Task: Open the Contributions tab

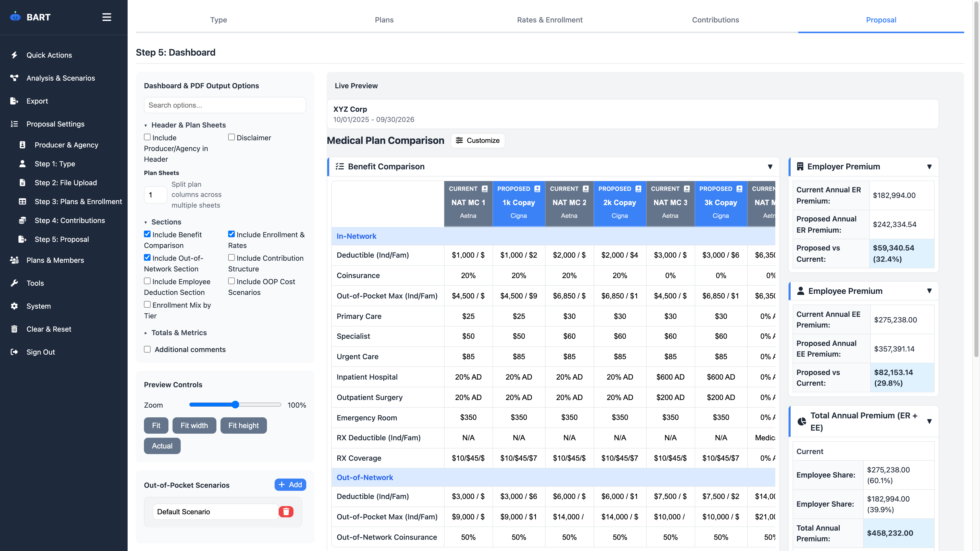Action: [x=715, y=20]
